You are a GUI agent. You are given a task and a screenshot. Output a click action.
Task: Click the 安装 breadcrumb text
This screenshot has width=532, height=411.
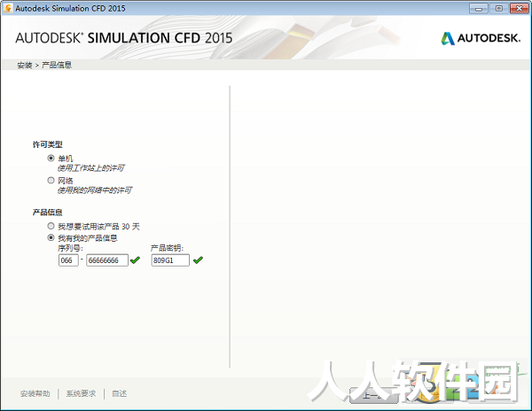pos(25,65)
